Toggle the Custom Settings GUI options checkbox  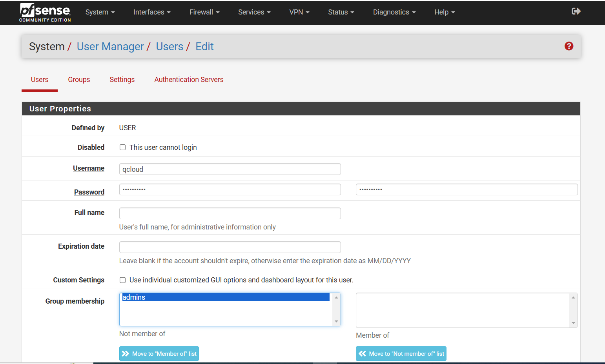pyautogui.click(x=123, y=280)
